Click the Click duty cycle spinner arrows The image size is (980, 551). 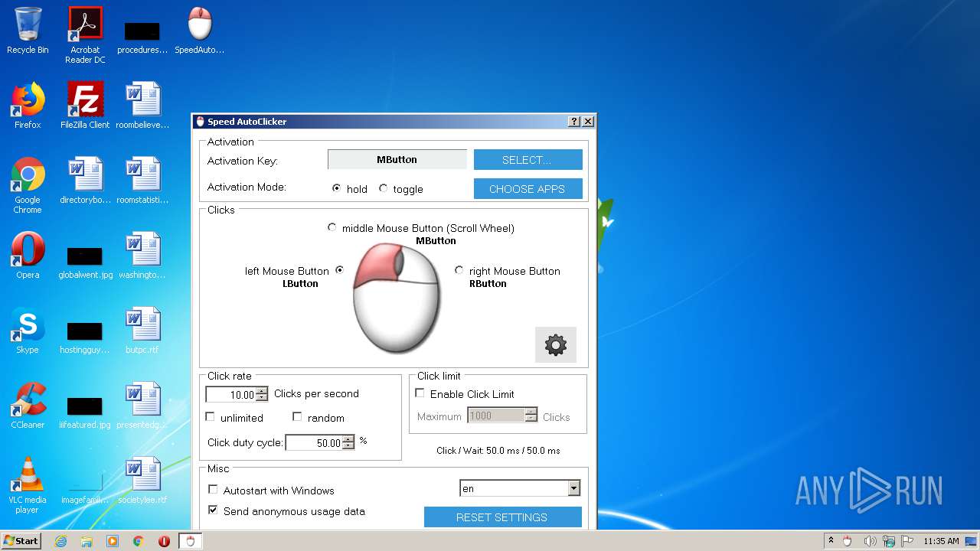pyautogui.click(x=348, y=443)
